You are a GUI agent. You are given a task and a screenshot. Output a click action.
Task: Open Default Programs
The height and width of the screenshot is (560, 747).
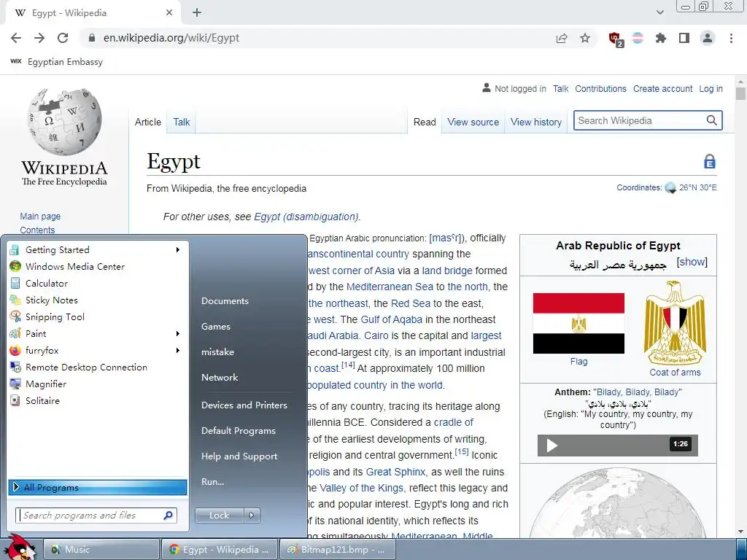[x=239, y=431]
